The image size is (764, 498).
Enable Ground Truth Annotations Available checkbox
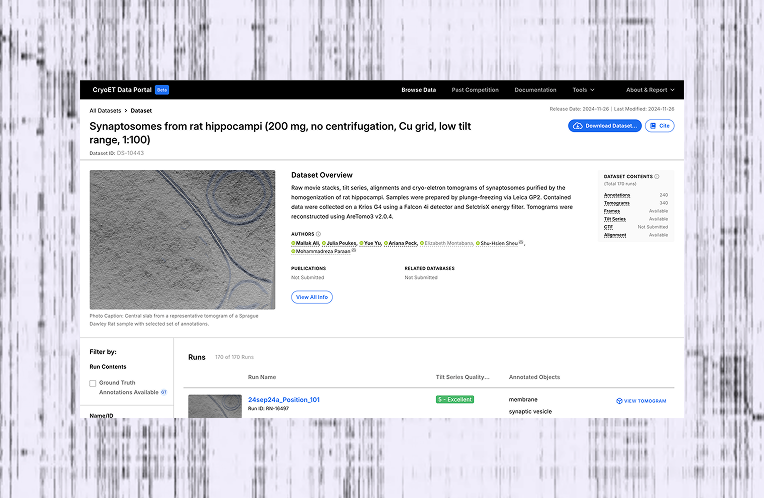point(93,383)
